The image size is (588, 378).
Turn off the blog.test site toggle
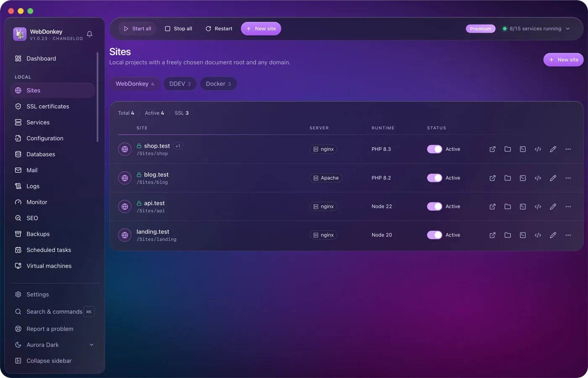coord(435,178)
